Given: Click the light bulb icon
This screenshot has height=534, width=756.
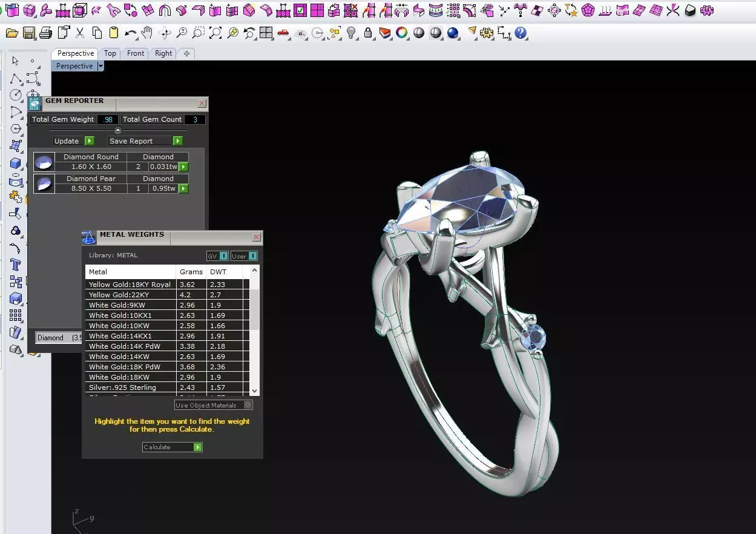Looking at the screenshot, I should click(x=351, y=33).
